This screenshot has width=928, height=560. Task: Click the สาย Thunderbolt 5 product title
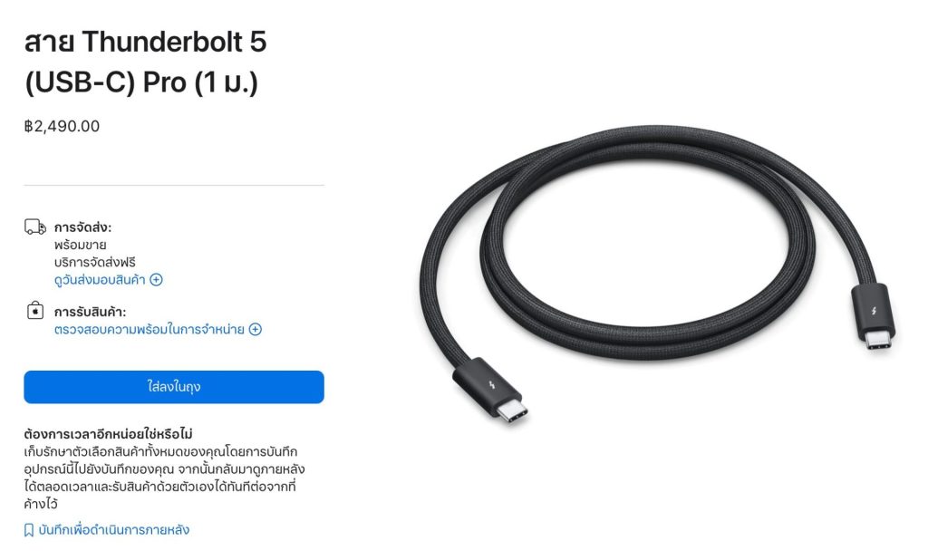[x=146, y=62]
